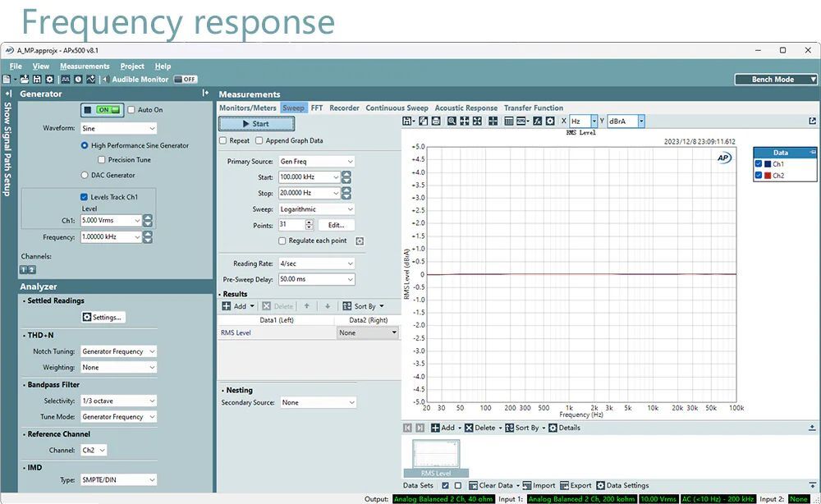821x504 pixels.
Task: Check the Repeat checkbox
Action: click(223, 140)
